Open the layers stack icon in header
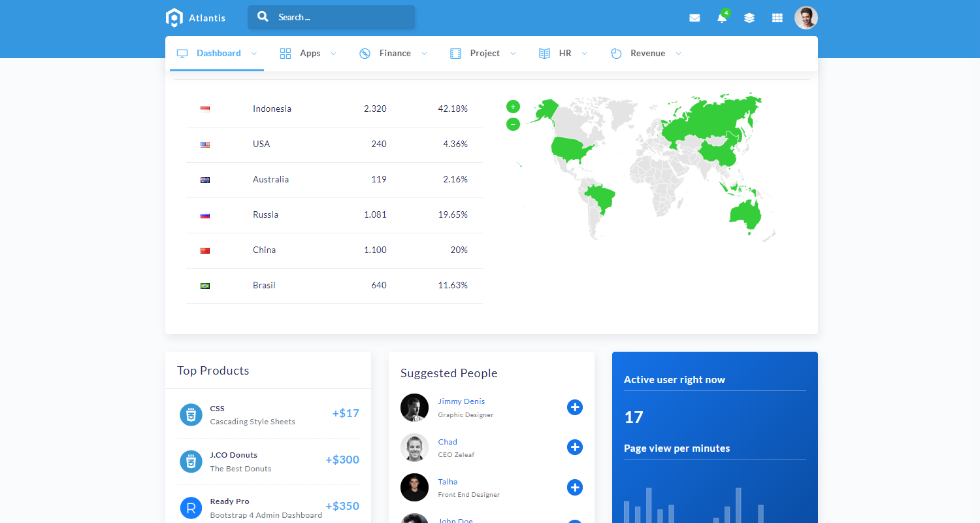980x523 pixels. [x=749, y=18]
